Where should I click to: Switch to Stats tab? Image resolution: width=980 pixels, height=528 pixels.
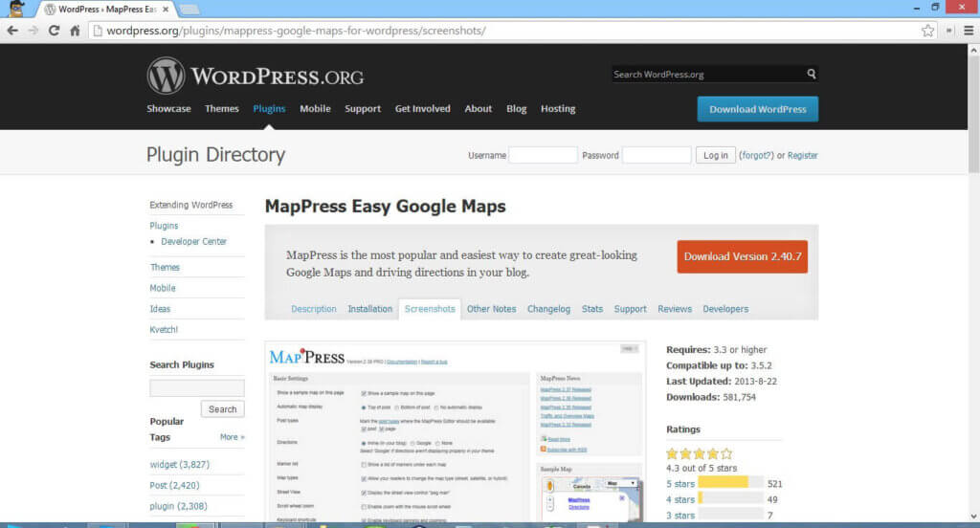click(x=592, y=309)
